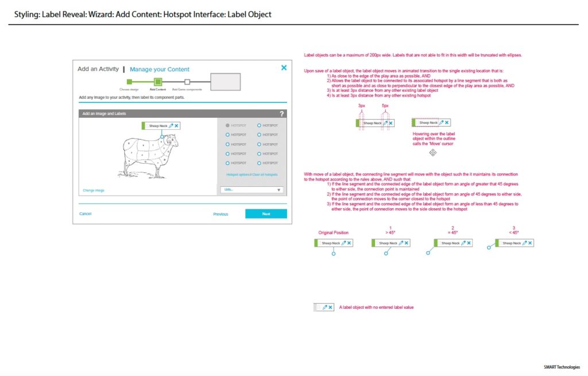Select the bottom-left hotspot radio button
Viewport: 588px width, 376px height.
coord(228,163)
